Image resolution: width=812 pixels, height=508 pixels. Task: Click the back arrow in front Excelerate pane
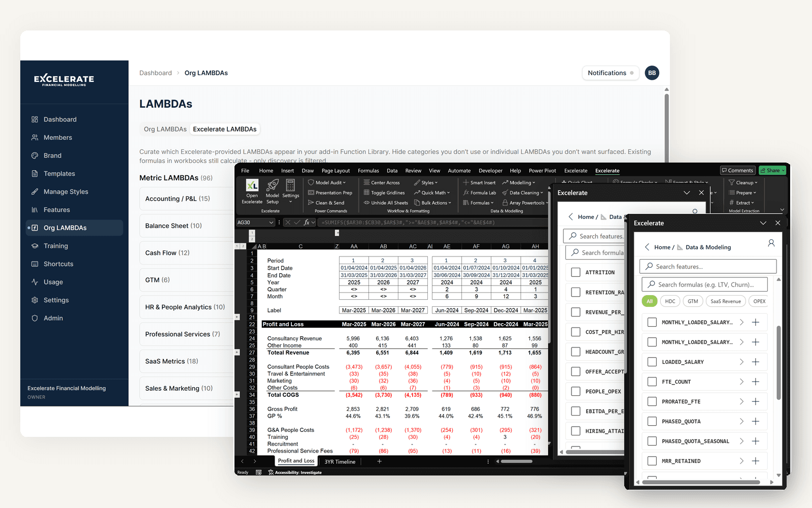point(647,247)
